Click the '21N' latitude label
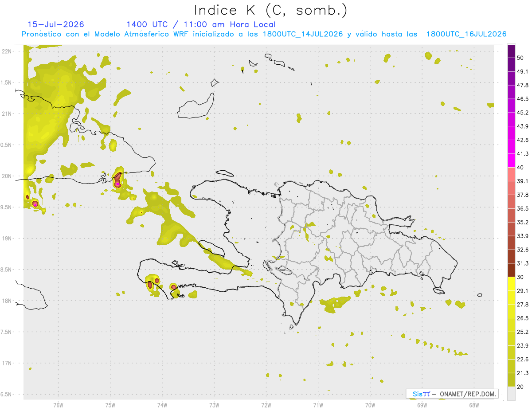The width and height of the screenshot is (532, 411). point(7,114)
